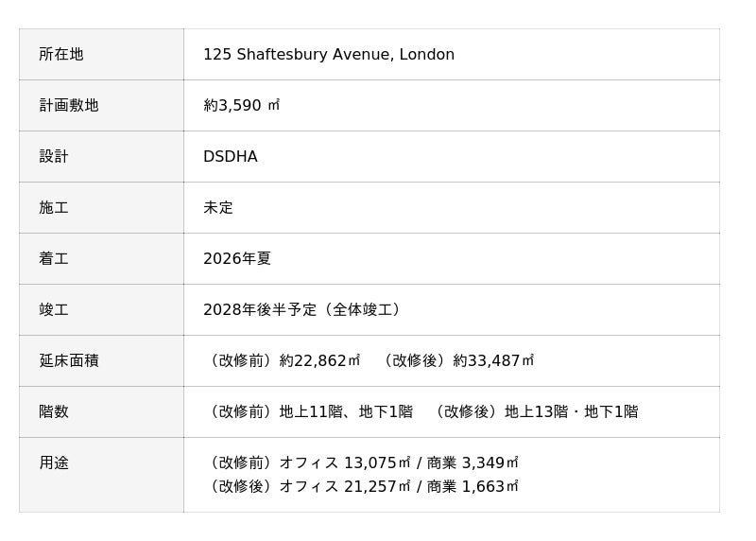This screenshot has width=756, height=541.
Task: Click the 2026年夏 start date value
Action: coord(237,259)
